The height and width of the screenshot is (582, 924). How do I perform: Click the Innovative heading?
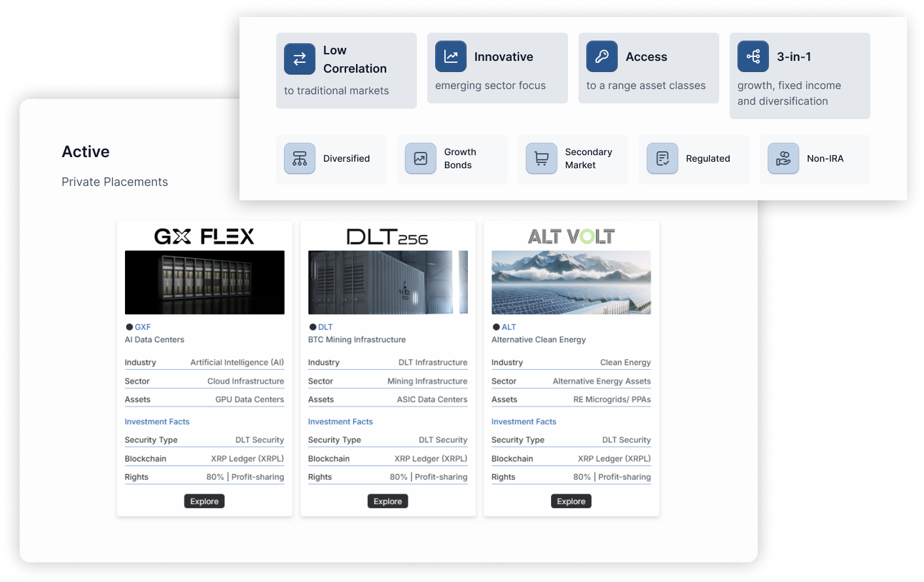click(504, 57)
